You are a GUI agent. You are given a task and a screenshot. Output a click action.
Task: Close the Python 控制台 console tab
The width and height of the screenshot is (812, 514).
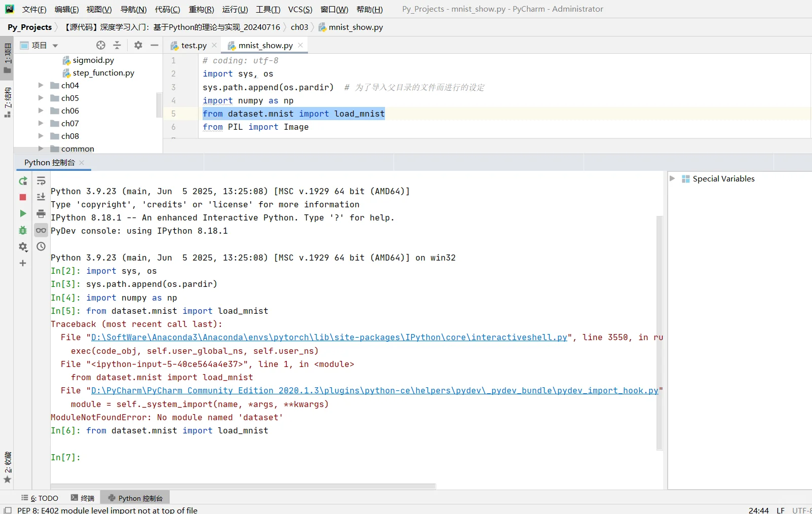(82, 162)
